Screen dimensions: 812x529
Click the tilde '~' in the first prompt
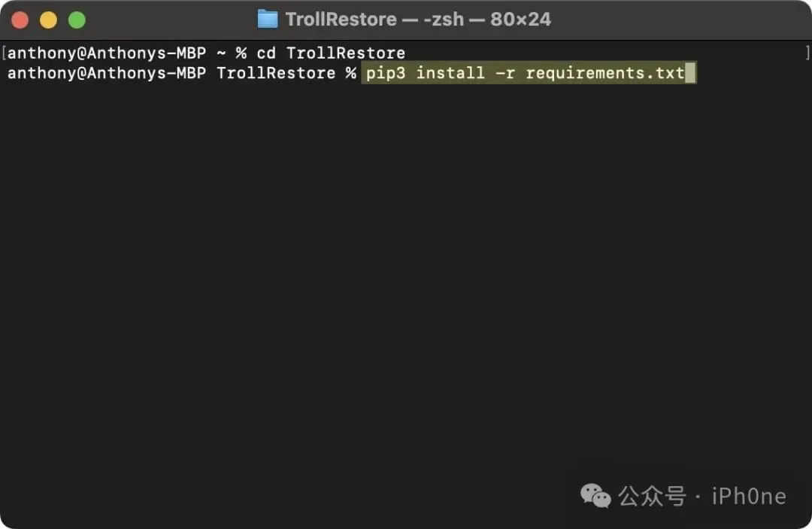coord(221,53)
